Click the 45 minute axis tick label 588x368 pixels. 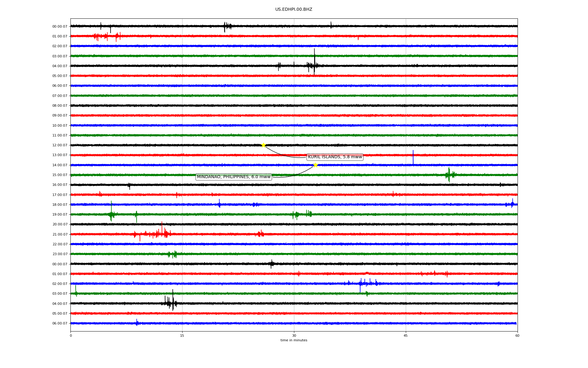coord(406,335)
